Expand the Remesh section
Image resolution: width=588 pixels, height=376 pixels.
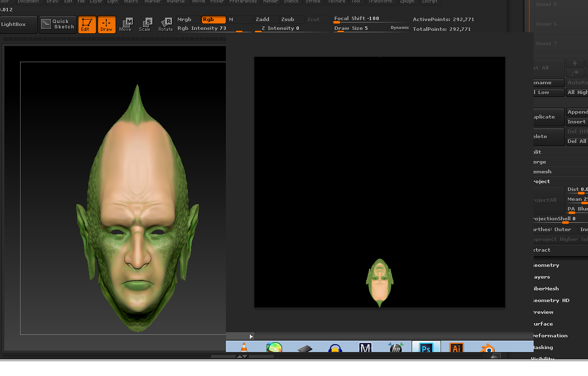[542, 172]
